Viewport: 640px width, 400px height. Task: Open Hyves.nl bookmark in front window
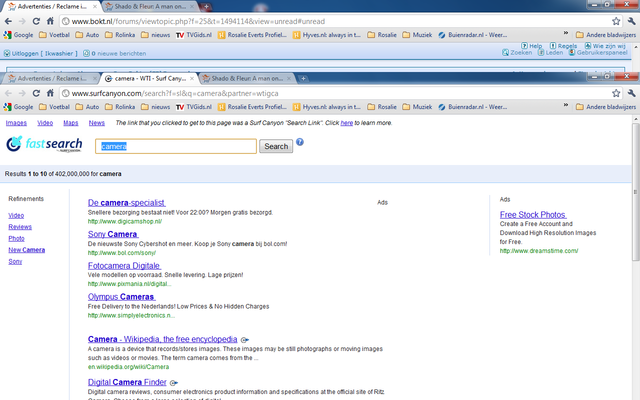coord(327,107)
